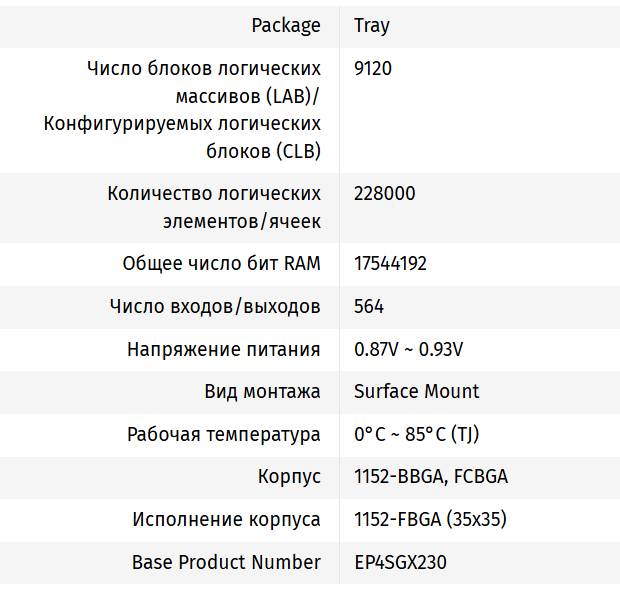The height and width of the screenshot is (593, 620).
Task: Select the RAM bits value 17544192
Action: [x=391, y=264]
